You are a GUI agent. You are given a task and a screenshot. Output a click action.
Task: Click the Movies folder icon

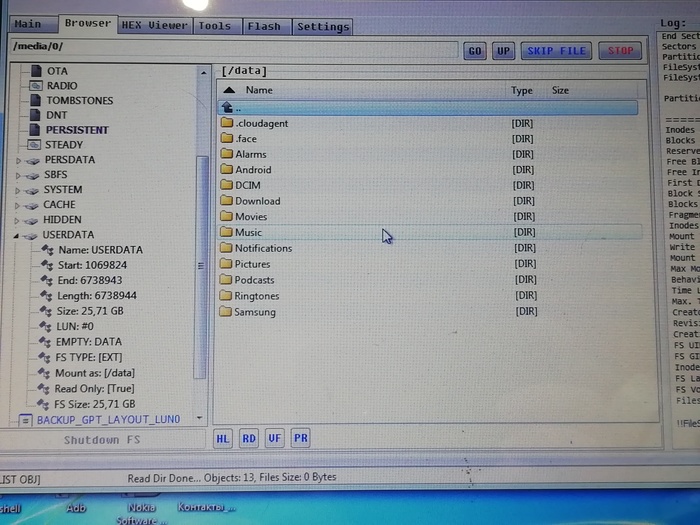226,216
